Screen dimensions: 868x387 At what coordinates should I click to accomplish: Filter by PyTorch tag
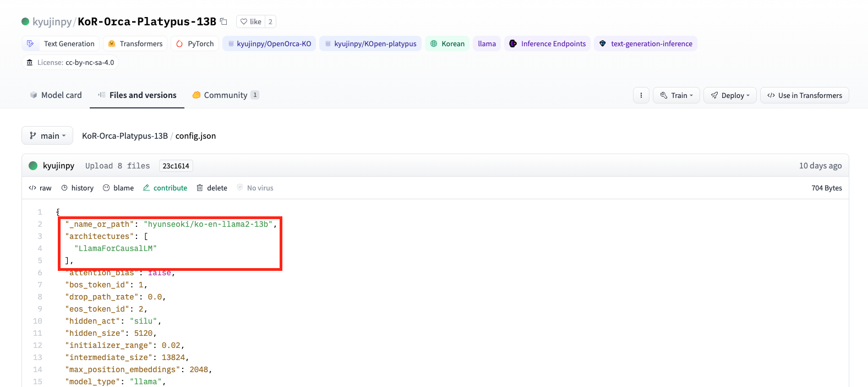point(195,43)
